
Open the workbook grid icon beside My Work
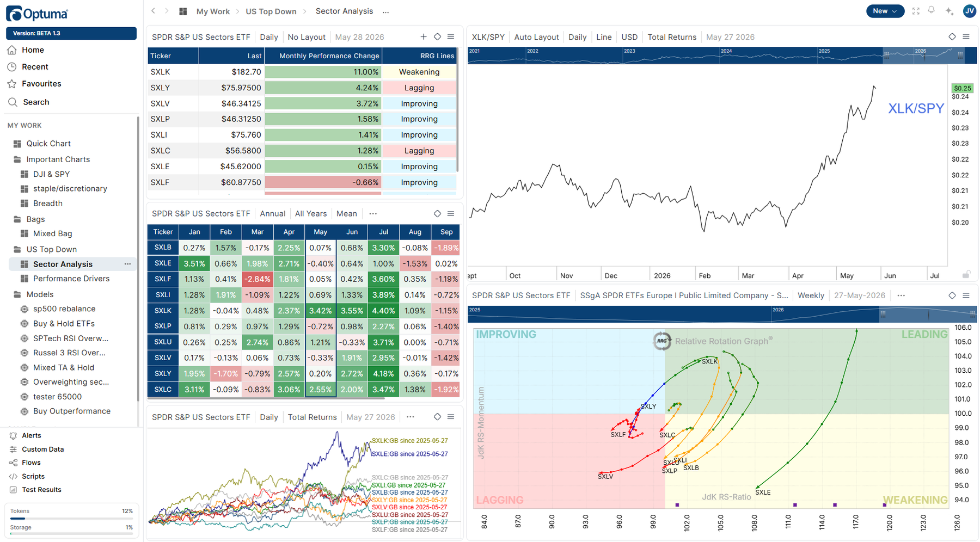pyautogui.click(x=183, y=11)
